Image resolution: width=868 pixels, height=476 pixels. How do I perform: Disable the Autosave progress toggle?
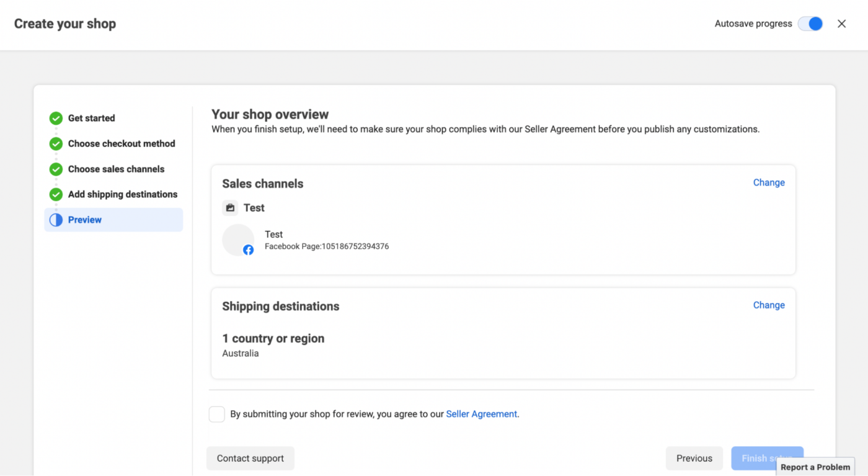pos(810,23)
